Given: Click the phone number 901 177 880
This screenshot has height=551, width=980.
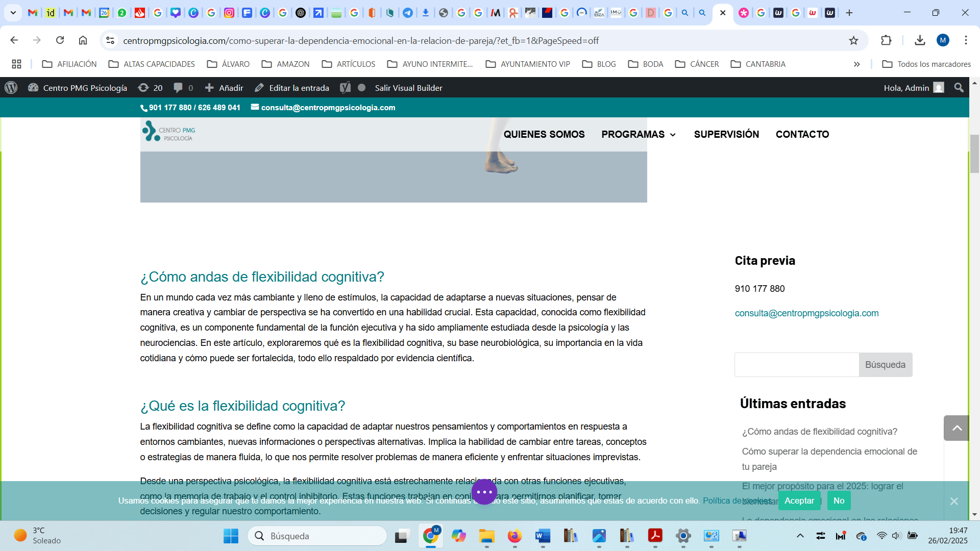Looking at the screenshot, I should 170,108.
